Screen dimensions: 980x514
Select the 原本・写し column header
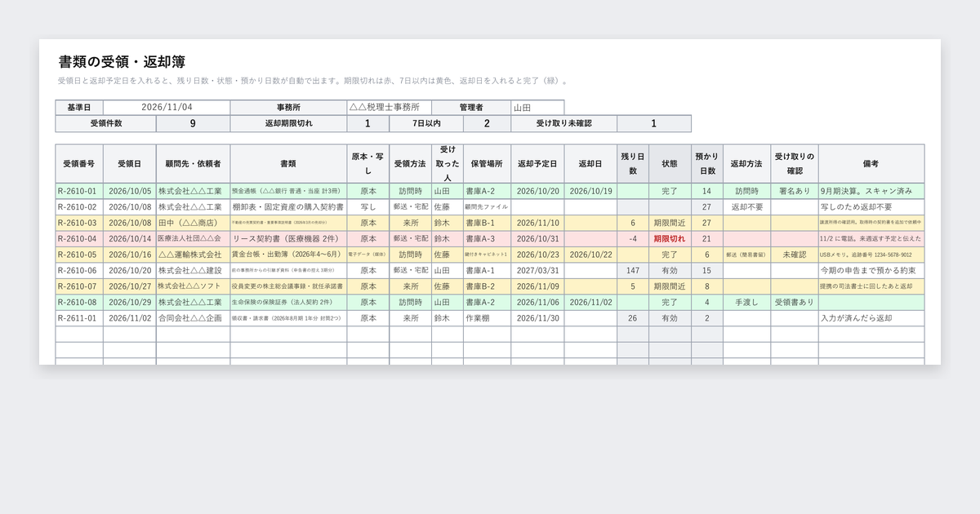(368, 164)
